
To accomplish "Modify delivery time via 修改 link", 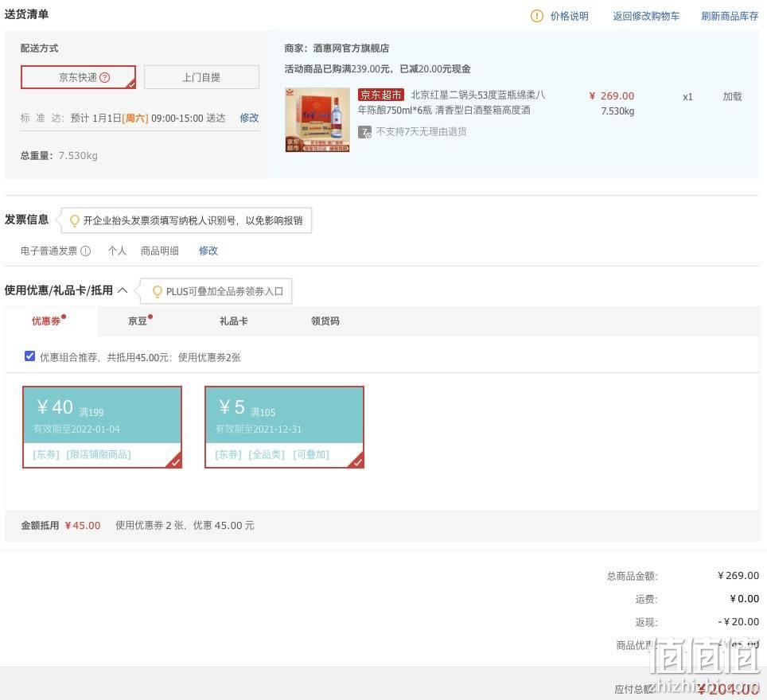I will point(249,118).
